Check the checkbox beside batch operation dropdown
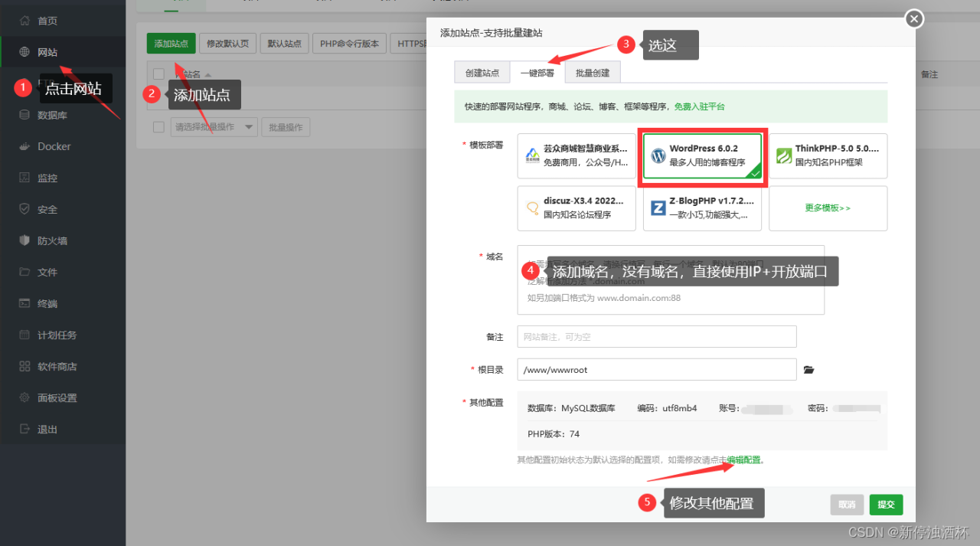This screenshot has width=980, height=546. (x=158, y=127)
